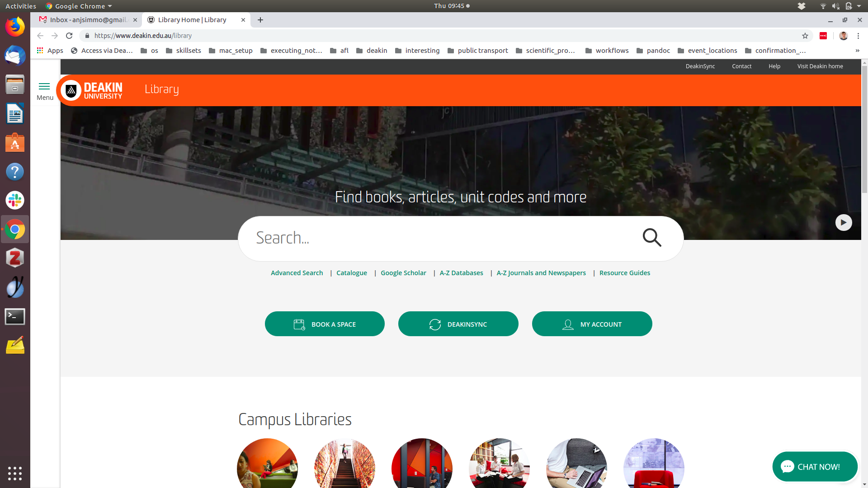This screenshot has height=488, width=868.
Task: Reload the page
Action: 69,36
